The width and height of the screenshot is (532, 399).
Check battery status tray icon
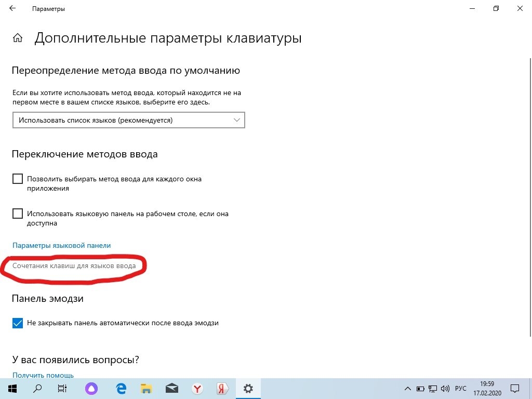click(x=420, y=389)
